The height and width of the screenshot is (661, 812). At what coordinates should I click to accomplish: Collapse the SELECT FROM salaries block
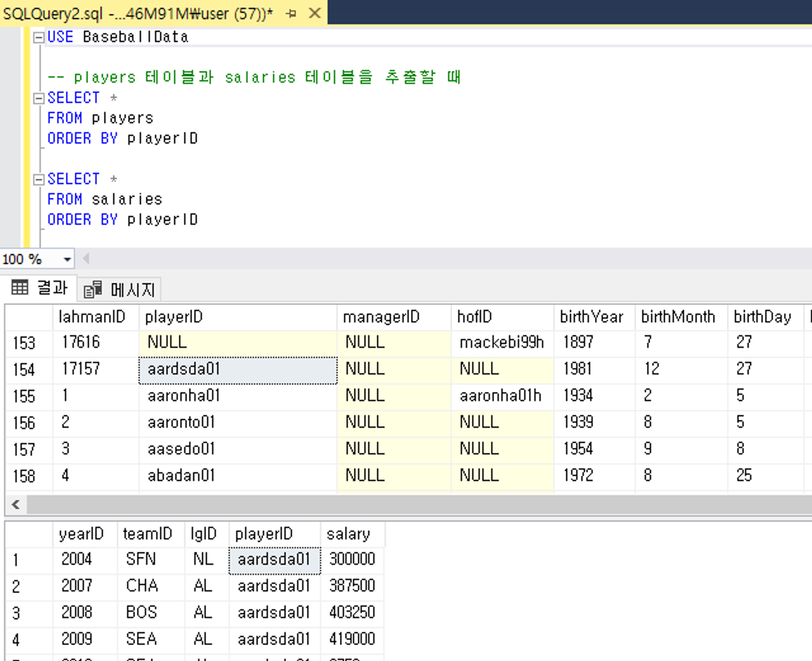coord(39,179)
